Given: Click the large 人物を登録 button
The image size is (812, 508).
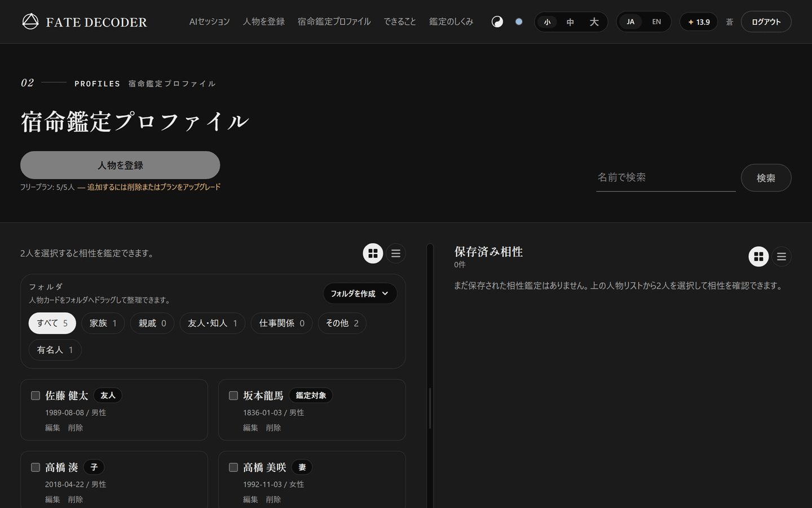Looking at the screenshot, I should (120, 165).
